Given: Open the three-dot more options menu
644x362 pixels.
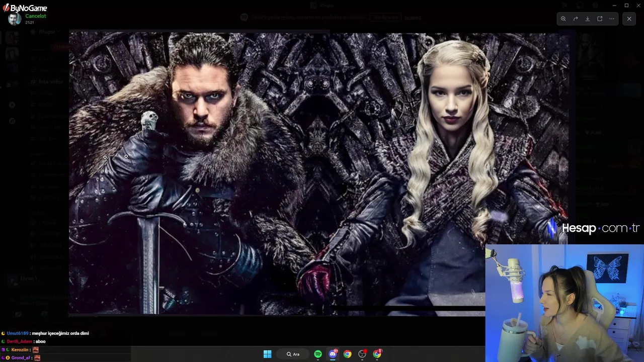Looking at the screenshot, I should pos(612,19).
